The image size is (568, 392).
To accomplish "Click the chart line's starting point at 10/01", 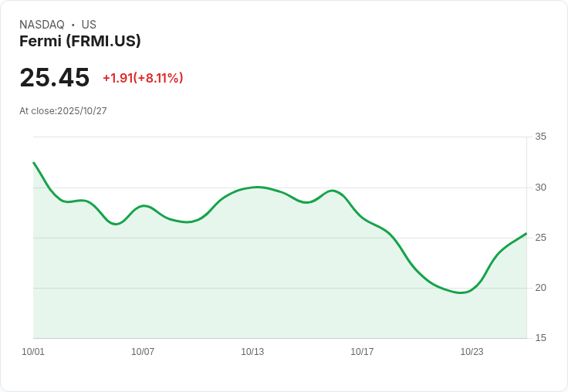I will point(33,163).
